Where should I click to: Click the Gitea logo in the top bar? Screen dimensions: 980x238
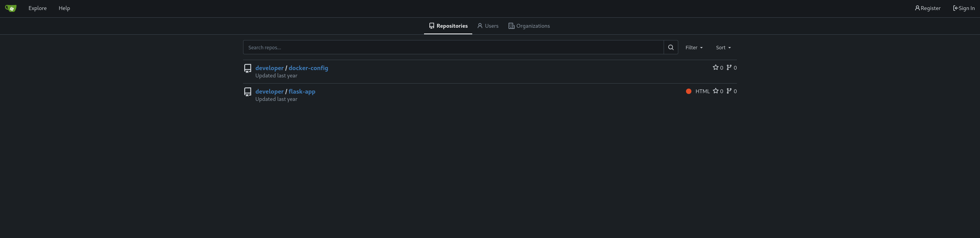(11, 8)
